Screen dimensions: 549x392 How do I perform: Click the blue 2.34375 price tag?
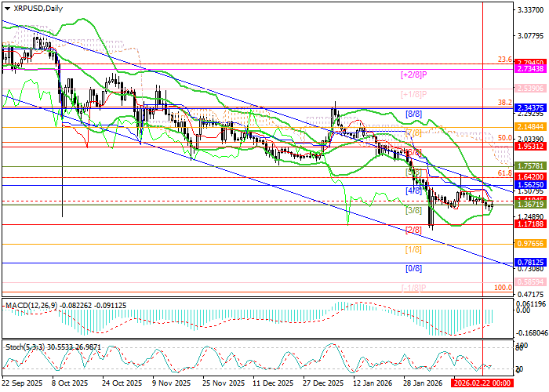pyautogui.click(x=530, y=107)
